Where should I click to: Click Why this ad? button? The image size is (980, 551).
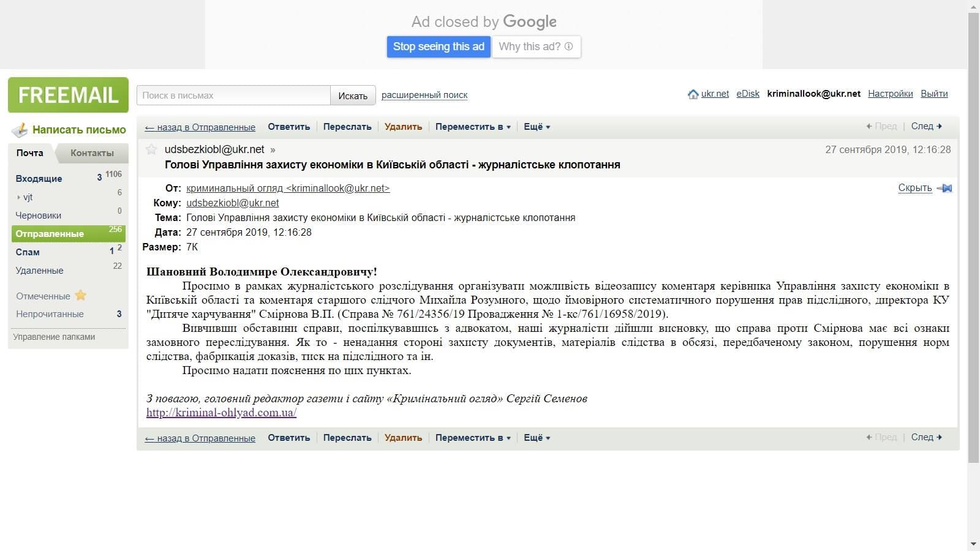click(x=536, y=47)
